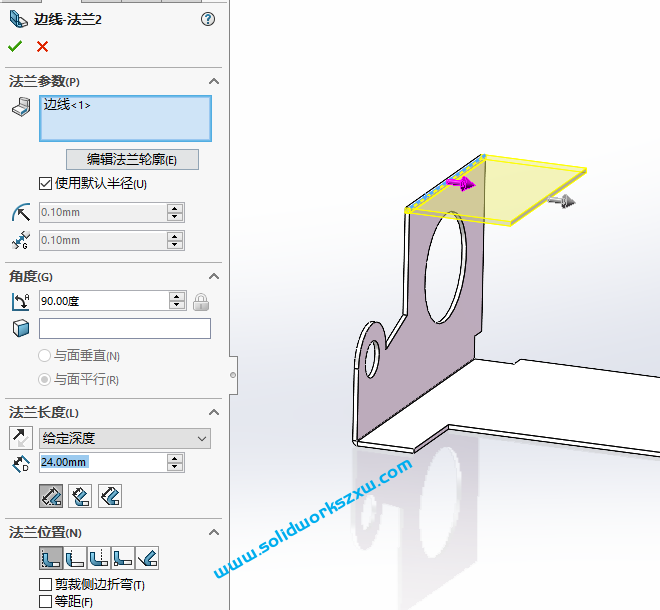Select bend outside flange position icon
Viewport: 660px width, 610px height.
coord(99,558)
